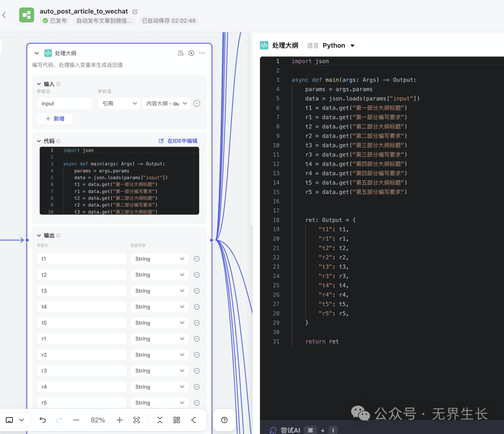Open type dropdown for output t3
504x434 pixels.
[160, 291]
